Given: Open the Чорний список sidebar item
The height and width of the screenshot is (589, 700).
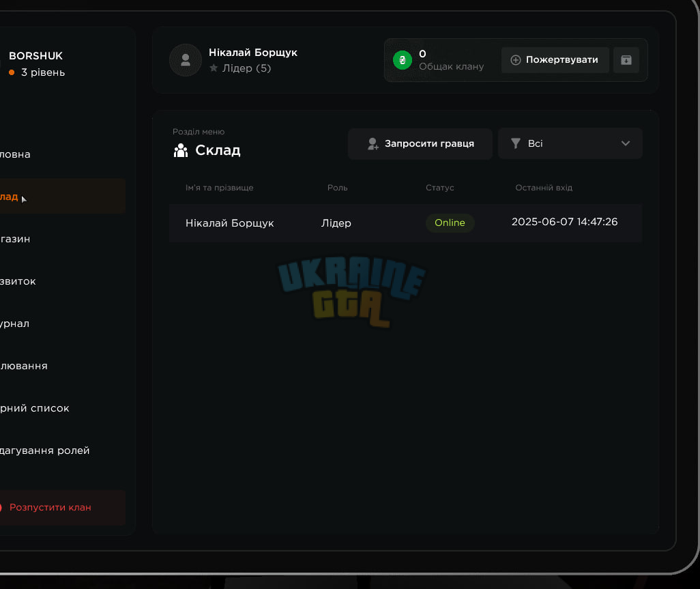Looking at the screenshot, I should [x=35, y=408].
